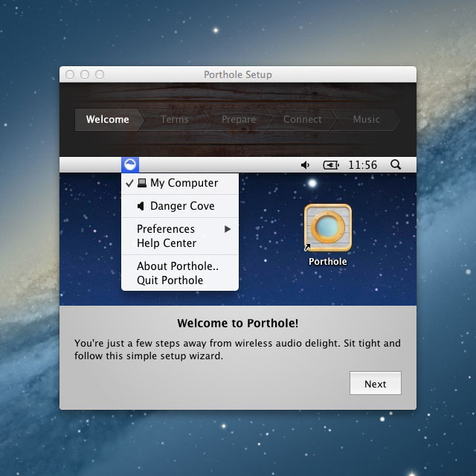Click the laptop icon beside My Computer
The image size is (476, 476).
click(x=142, y=183)
